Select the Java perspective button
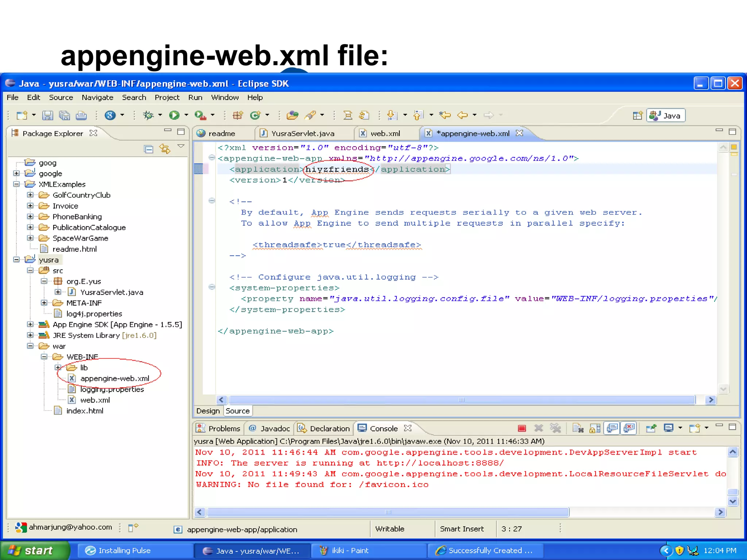 click(x=666, y=116)
